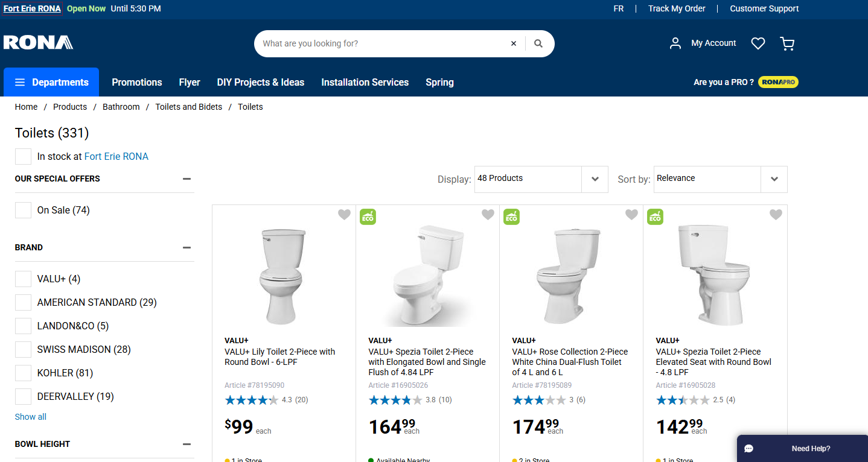Click Fort Erie RONA store link in top bar
Screen dimensions: 868x462
coord(32,8)
